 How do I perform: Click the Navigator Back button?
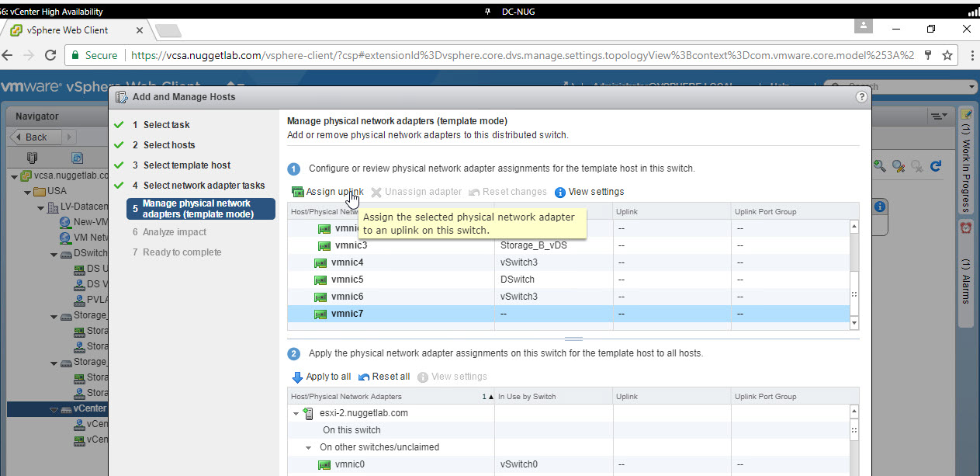coord(31,137)
